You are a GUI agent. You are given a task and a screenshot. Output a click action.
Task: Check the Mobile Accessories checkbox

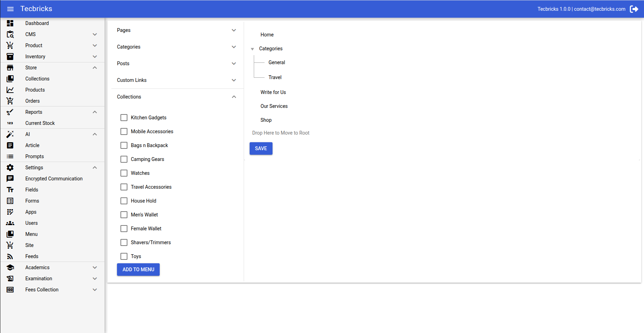(x=124, y=131)
